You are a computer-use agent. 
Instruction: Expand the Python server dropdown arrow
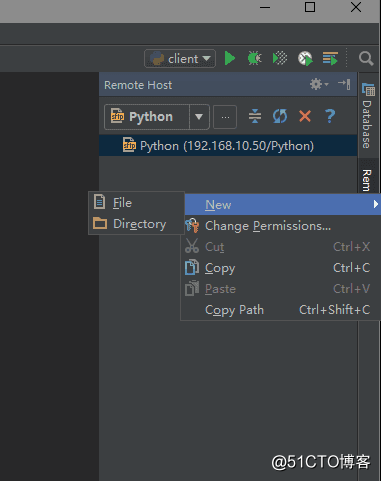[x=199, y=117]
